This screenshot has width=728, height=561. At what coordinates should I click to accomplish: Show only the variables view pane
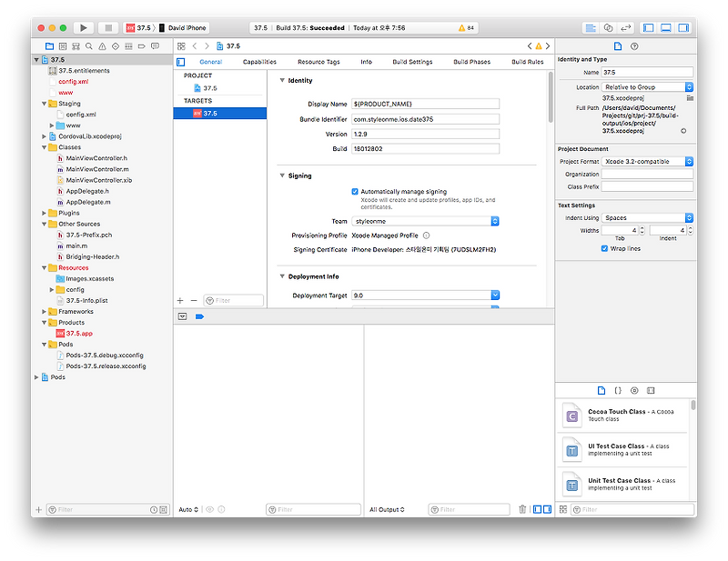[537, 509]
